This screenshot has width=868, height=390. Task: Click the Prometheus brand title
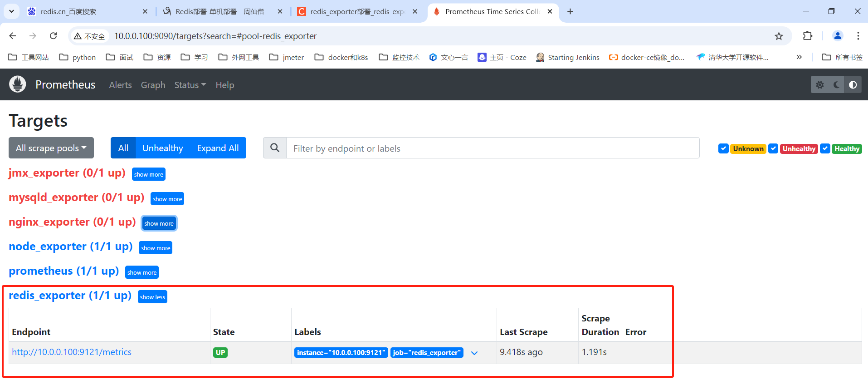pyautogui.click(x=65, y=85)
